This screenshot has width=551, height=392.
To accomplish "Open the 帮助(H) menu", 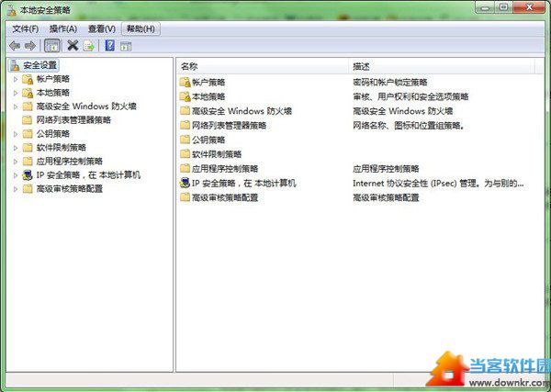I will point(141,28).
